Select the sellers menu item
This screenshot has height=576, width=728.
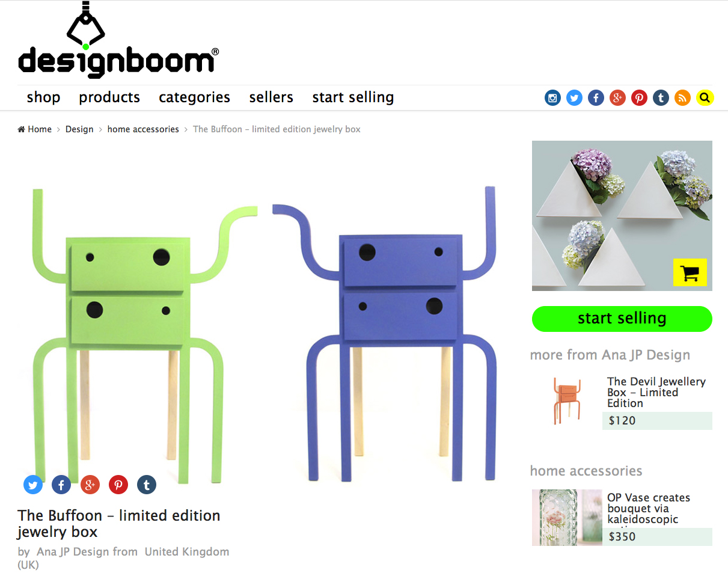pyautogui.click(x=271, y=97)
